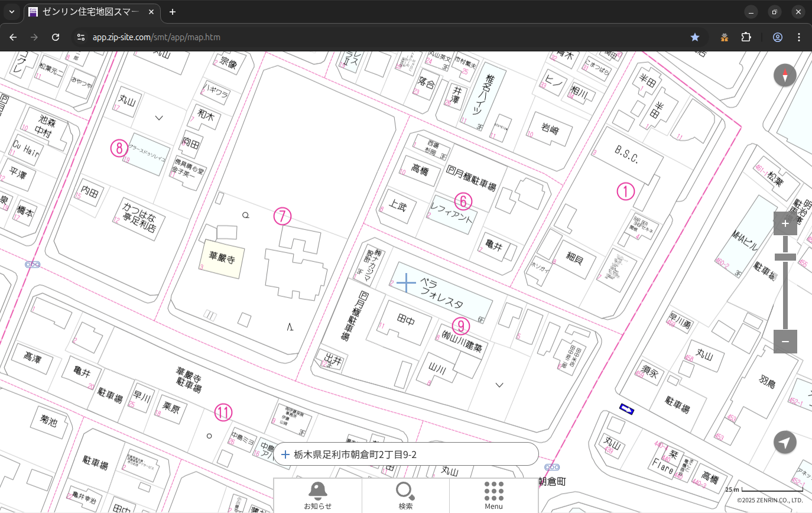This screenshot has width=812, height=513.
Task: Open the Menu grid button
Action: pos(493,495)
